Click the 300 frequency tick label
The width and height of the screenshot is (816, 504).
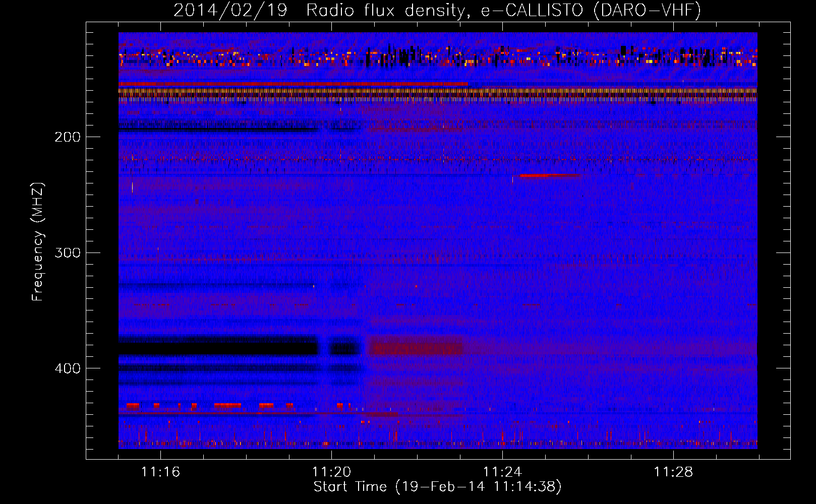click(x=68, y=253)
